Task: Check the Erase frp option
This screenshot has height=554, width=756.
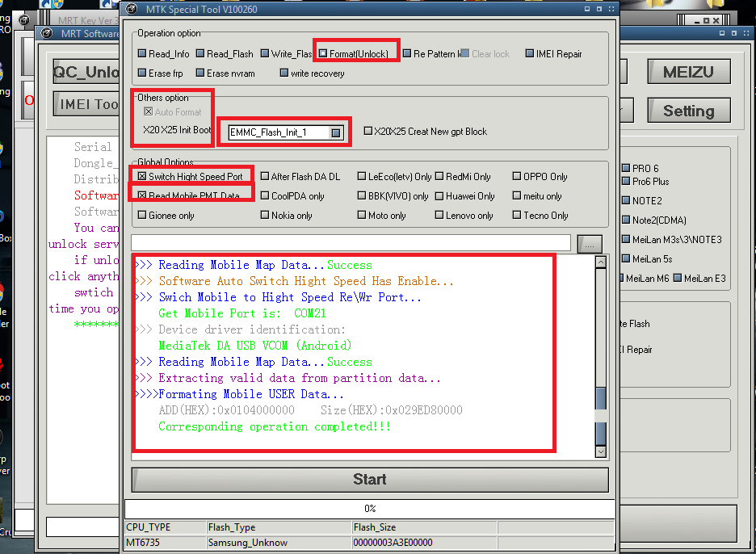Action: tap(142, 73)
